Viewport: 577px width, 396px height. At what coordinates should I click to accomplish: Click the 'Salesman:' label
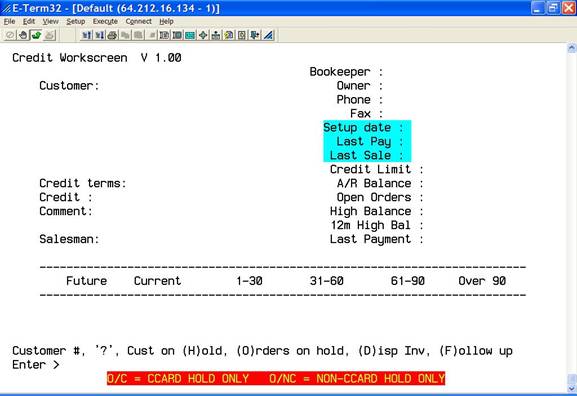point(69,239)
